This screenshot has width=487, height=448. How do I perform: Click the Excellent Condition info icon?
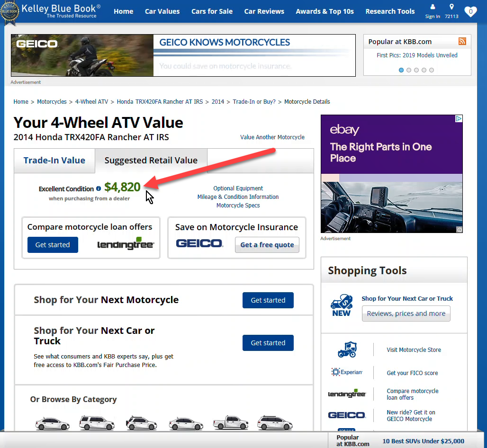(99, 188)
